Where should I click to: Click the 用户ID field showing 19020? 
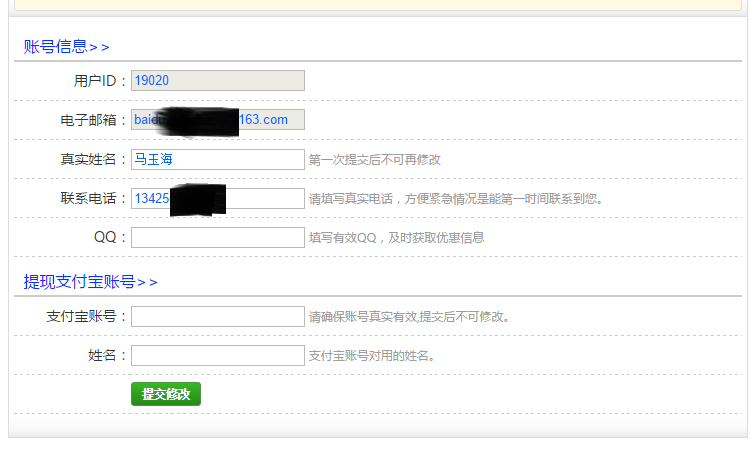tap(218, 80)
